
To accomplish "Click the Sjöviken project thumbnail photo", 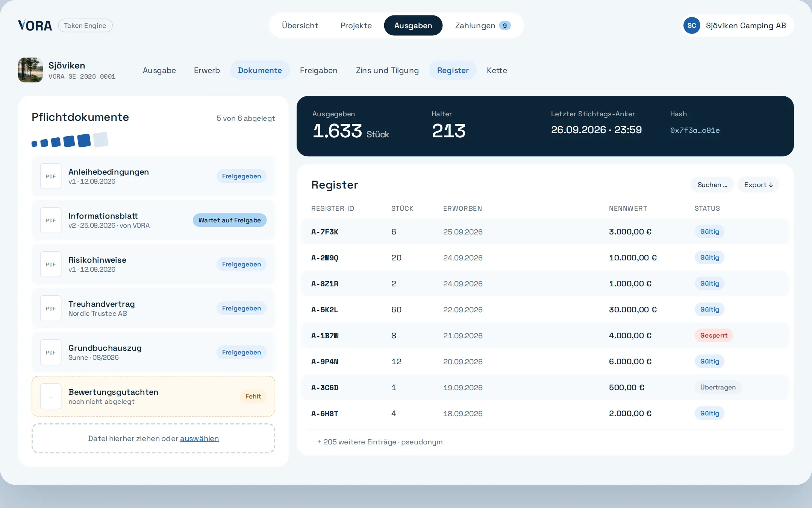I will 30,70.
